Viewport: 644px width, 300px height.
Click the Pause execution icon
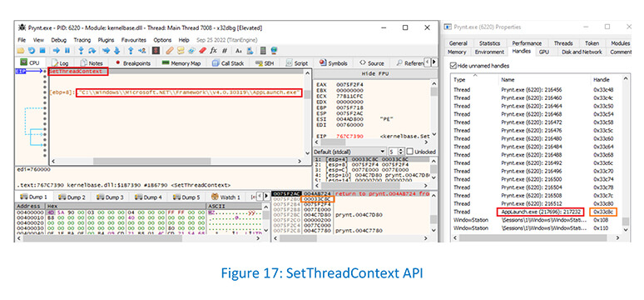[x=67, y=51]
